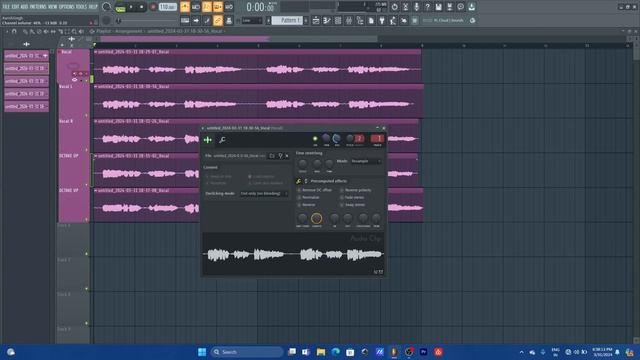Click the render/export audio icon

[x=449, y=7]
